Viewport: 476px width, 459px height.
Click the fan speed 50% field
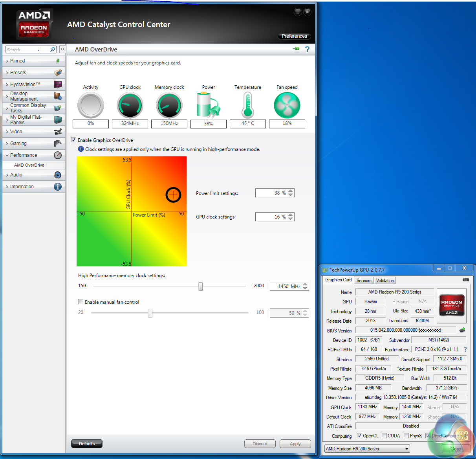point(286,313)
